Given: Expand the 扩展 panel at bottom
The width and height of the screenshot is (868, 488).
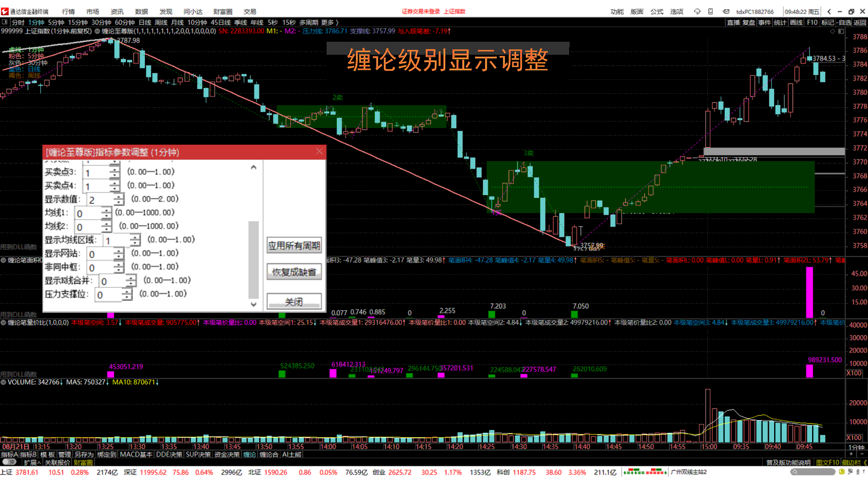Looking at the screenshot, I should coord(31,463).
